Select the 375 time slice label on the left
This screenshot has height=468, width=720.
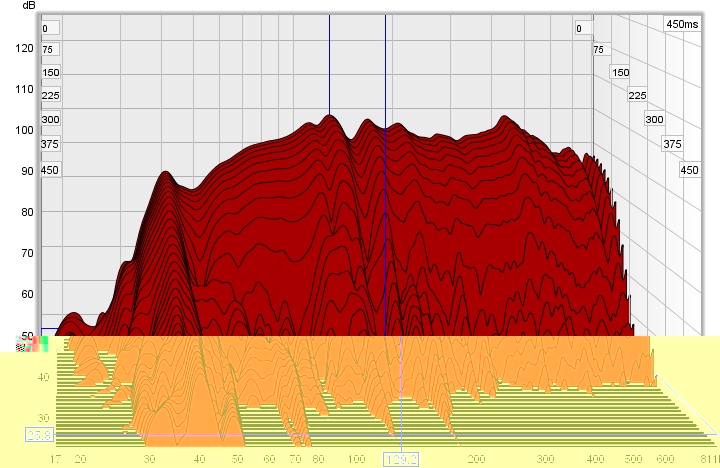[50, 145]
